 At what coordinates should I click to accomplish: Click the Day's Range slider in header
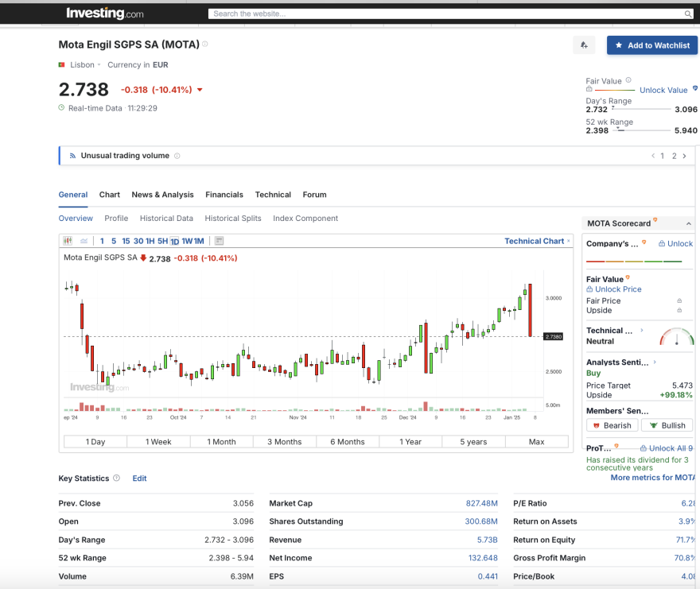[641, 109]
